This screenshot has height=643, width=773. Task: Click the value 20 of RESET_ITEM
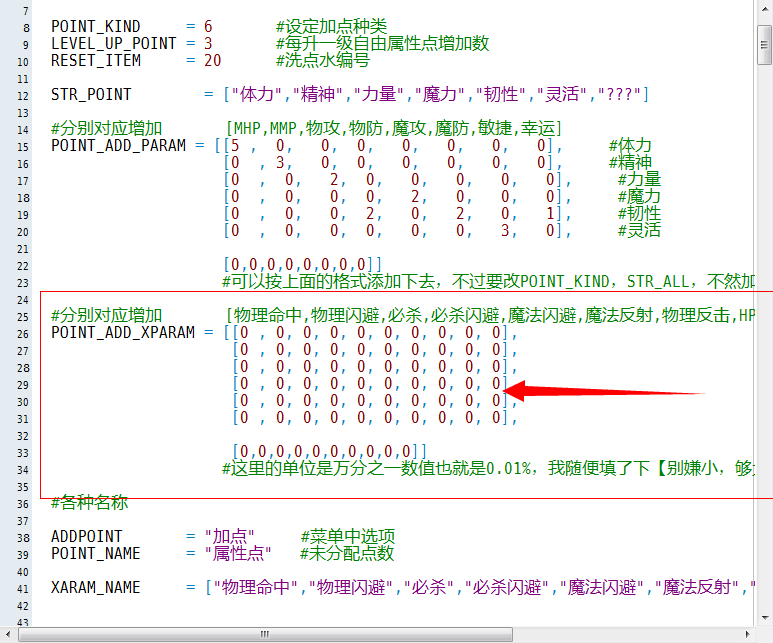[x=212, y=61]
